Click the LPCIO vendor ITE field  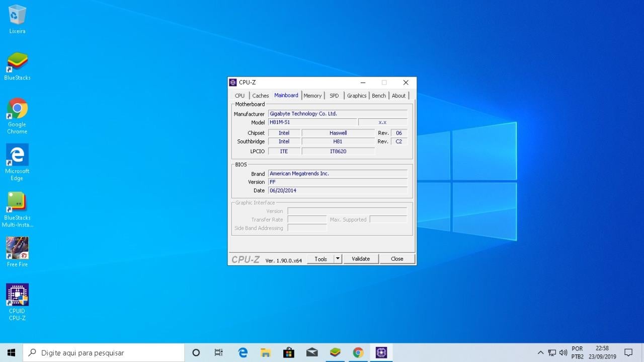(x=284, y=151)
